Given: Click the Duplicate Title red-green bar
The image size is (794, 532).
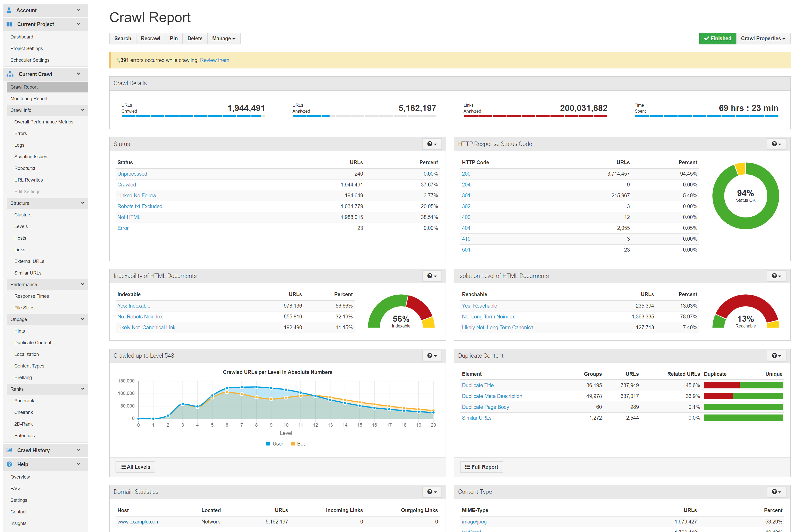Looking at the screenshot, I should [x=743, y=385].
